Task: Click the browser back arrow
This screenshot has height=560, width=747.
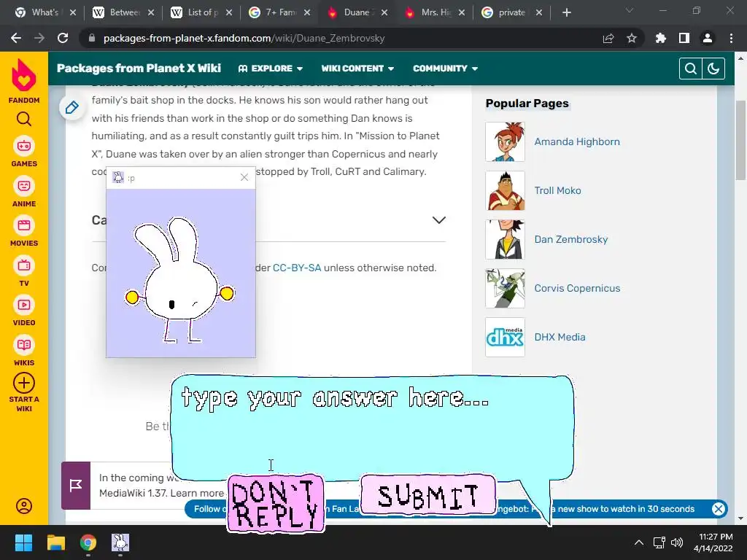Action: click(x=16, y=38)
